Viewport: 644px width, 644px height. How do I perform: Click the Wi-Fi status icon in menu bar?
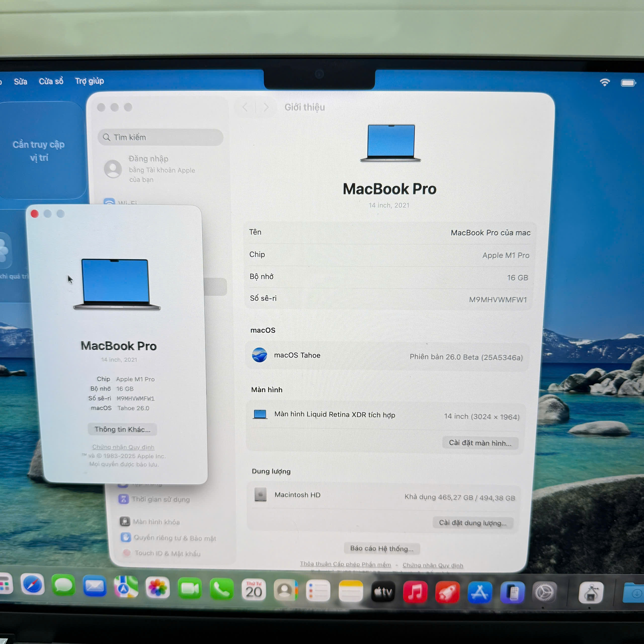coord(605,82)
